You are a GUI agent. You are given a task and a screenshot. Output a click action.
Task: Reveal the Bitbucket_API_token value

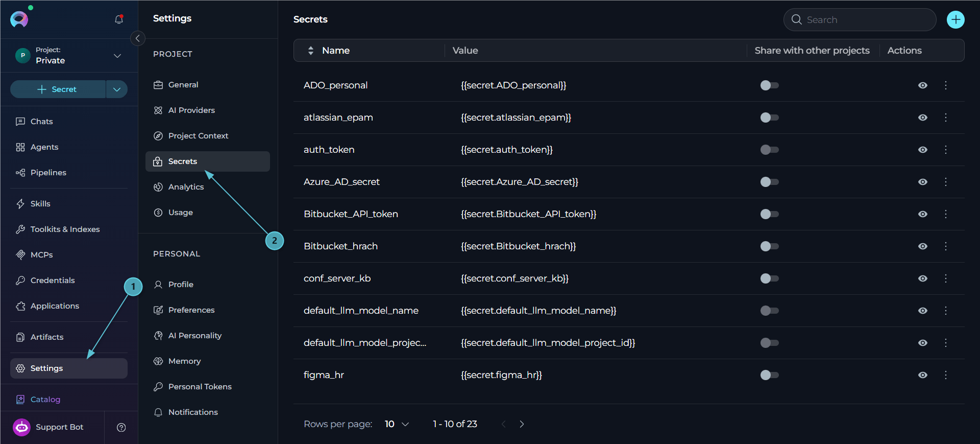pyautogui.click(x=923, y=214)
